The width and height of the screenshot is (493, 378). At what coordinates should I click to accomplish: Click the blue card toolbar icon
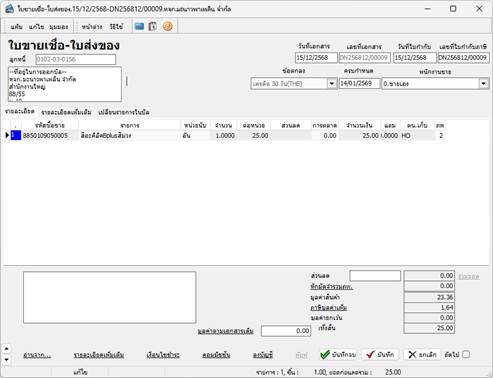139,26
